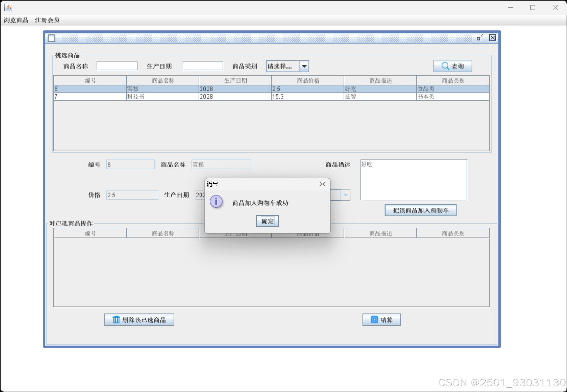Viewport: 567px width, 392px height.
Task: Click the 查询 search button
Action: (x=452, y=66)
